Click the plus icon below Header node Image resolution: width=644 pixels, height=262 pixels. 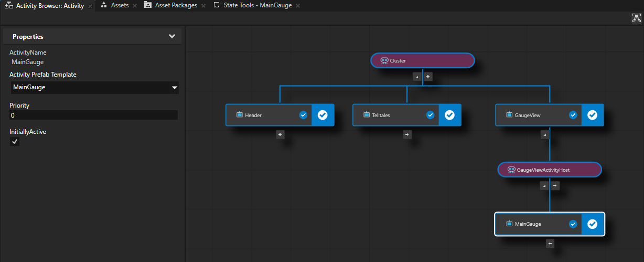pos(281,134)
